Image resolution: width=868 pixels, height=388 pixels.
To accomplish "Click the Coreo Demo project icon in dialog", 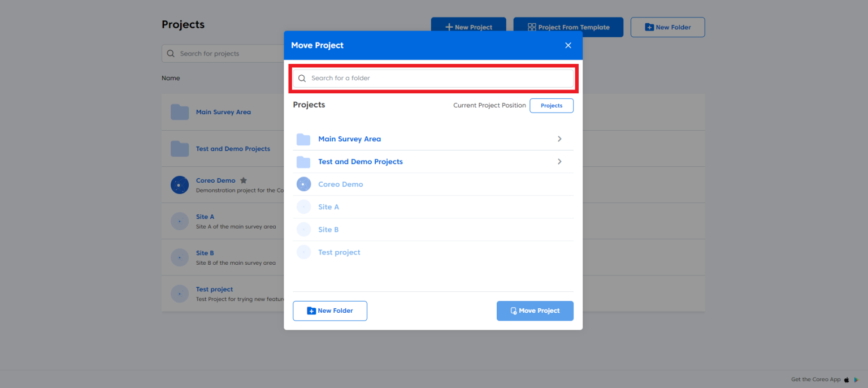I will 303,184.
